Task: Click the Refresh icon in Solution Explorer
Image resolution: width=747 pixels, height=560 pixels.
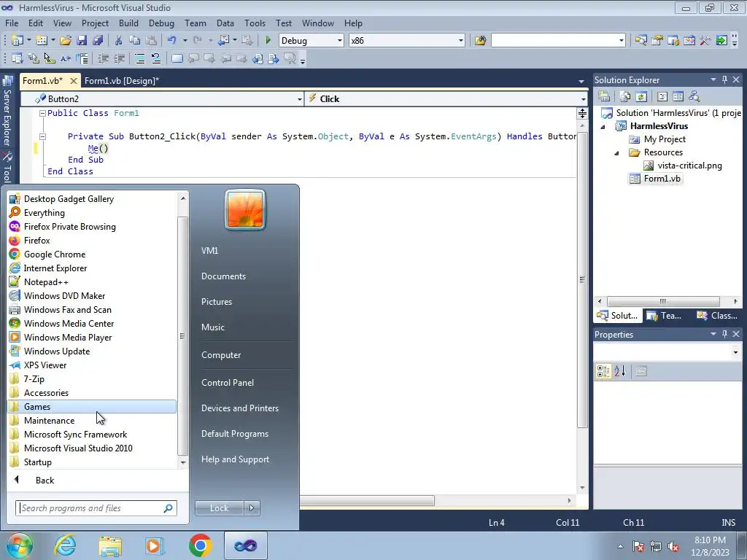Action: pyautogui.click(x=641, y=97)
